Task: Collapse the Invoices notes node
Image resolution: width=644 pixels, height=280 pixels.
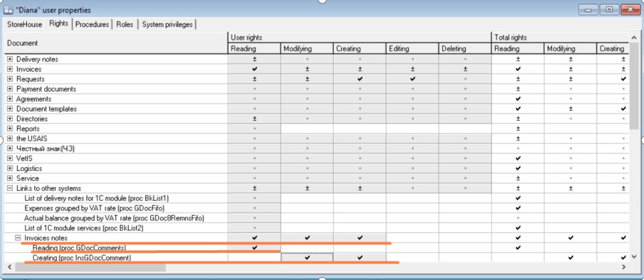Action: click(x=18, y=238)
